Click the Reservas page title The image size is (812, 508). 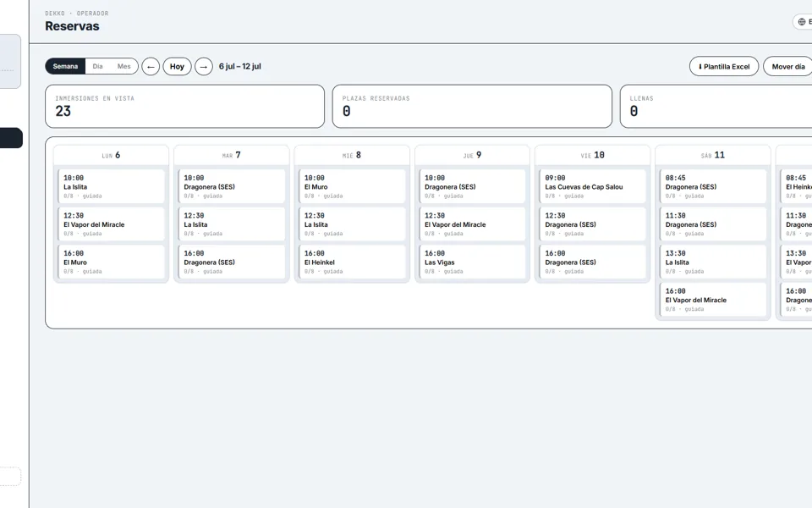[72, 26]
